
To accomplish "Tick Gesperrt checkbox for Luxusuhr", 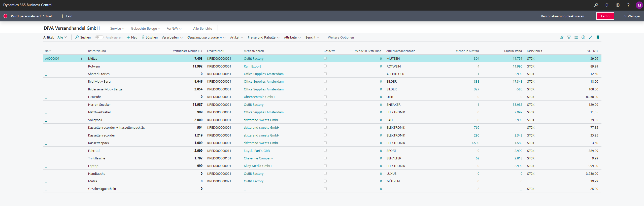I will (x=325, y=97).
